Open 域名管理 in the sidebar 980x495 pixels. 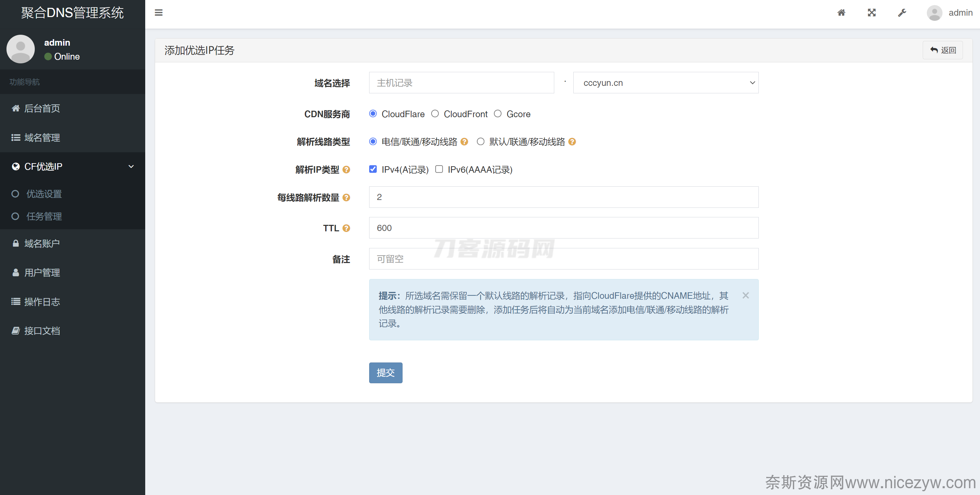click(73, 138)
